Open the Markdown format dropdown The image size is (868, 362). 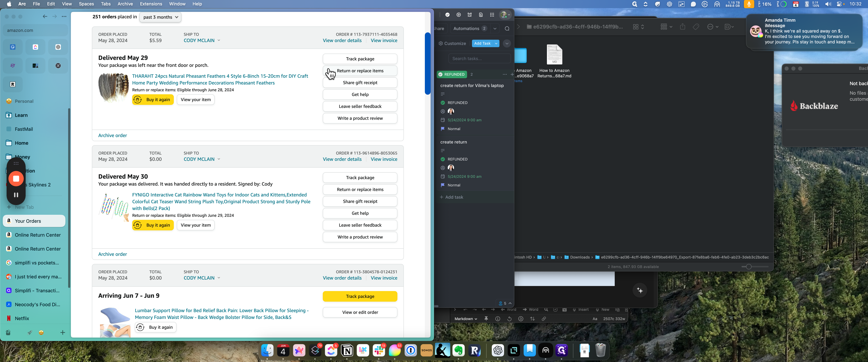tap(465, 319)
